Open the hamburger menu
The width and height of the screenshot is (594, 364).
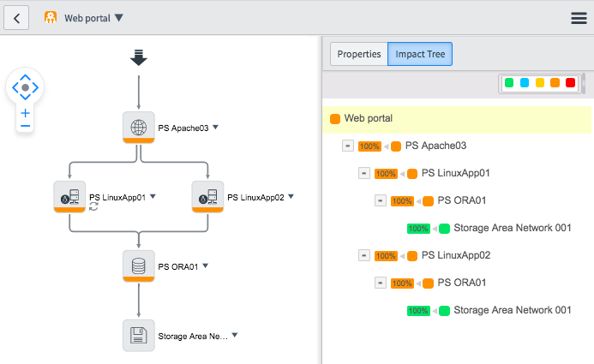(579, 18)
